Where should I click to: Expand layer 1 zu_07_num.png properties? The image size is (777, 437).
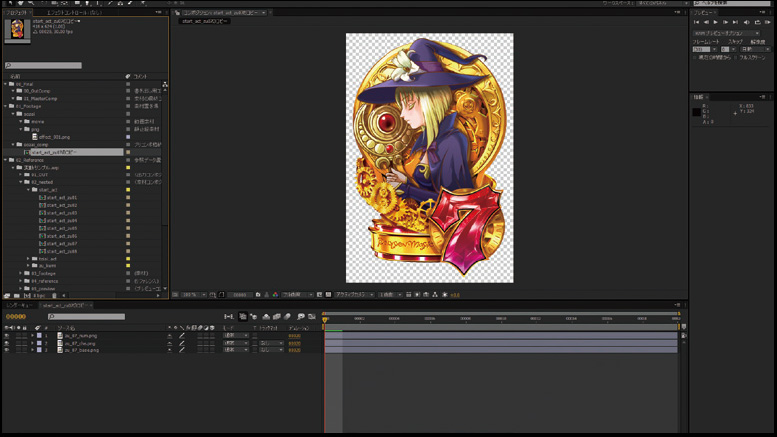[x=32, y=335]
